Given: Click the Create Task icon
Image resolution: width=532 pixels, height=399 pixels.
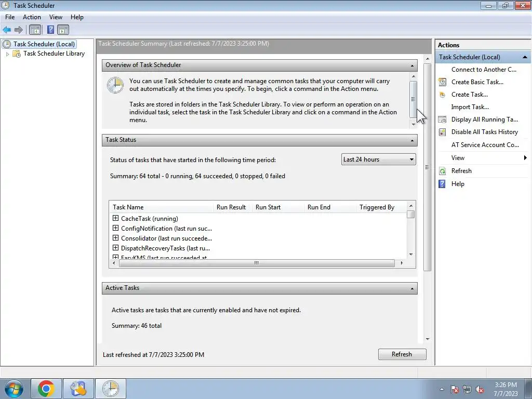Looking at the screenshot, I should click(x=443, y=95).
